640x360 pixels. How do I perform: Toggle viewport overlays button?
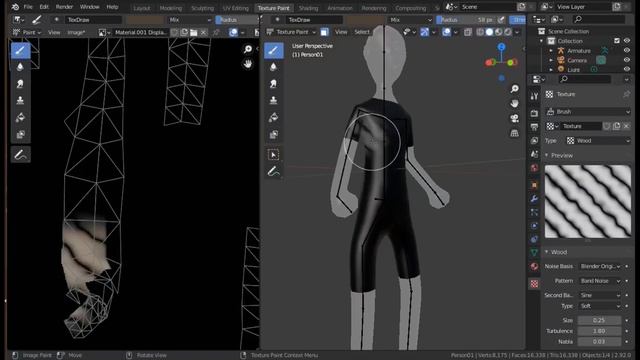click(447, 32)
